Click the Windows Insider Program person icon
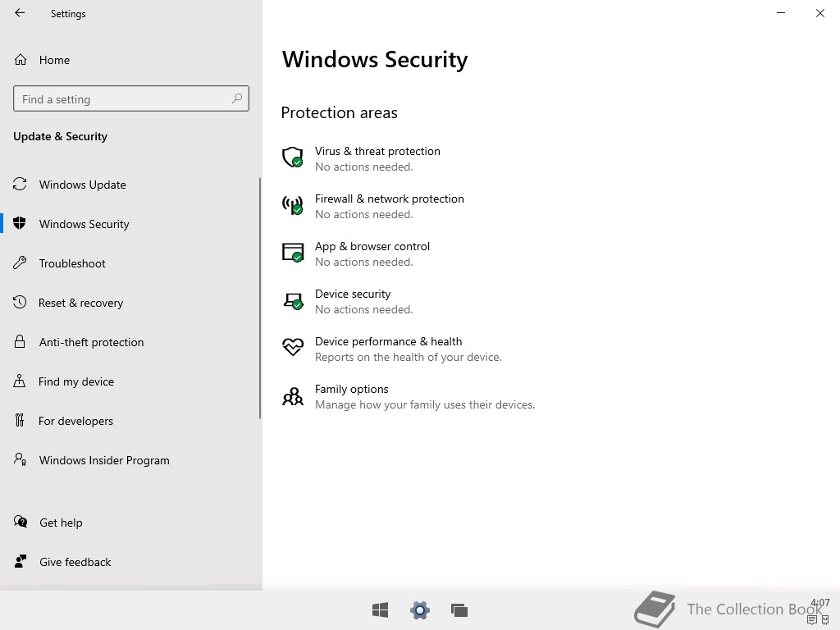Image resolution: width=840 pixels, height=630 pixels. click(20, 459)
